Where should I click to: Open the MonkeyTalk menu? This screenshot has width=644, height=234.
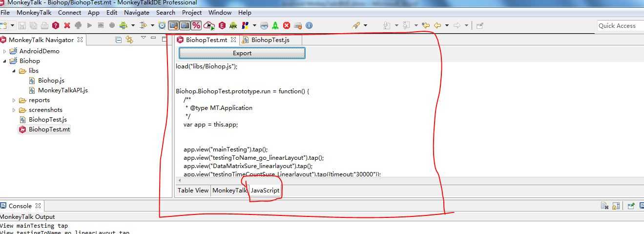[x=34, y=12]
